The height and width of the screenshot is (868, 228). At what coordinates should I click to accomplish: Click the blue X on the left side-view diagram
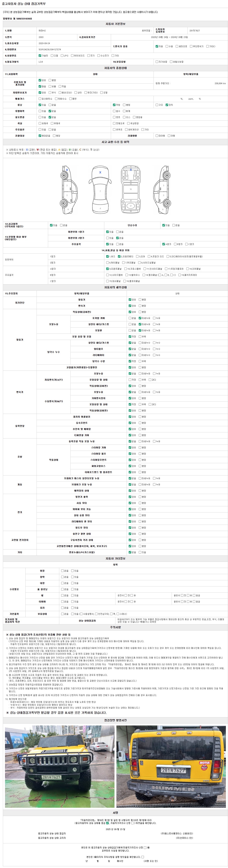click(x=67, y=170)
